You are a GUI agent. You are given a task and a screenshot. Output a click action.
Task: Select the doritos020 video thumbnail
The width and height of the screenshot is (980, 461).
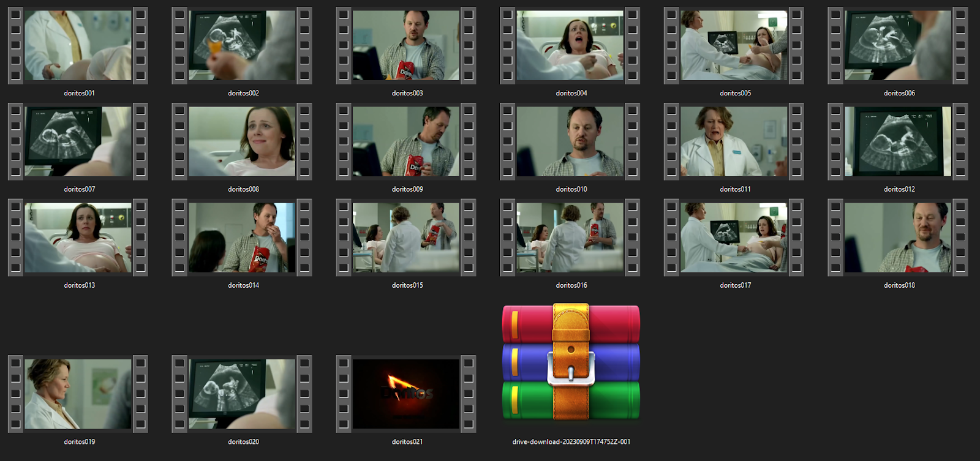(x=242, y=394)
